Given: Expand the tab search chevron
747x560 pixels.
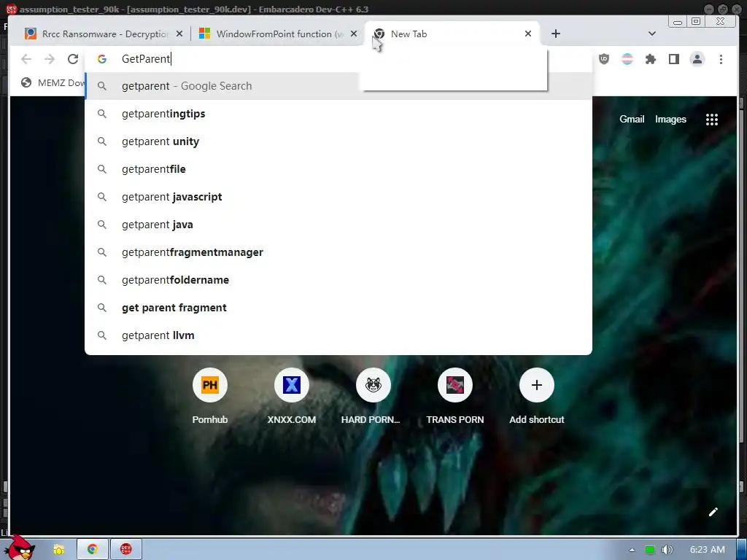Looking at the screenshot, I should [x=652, y=34].
